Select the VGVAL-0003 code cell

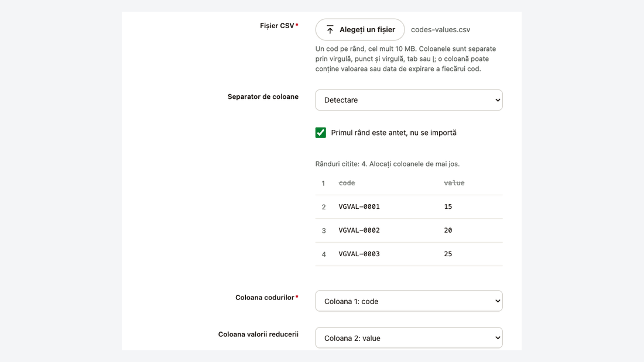coord(359,254)
